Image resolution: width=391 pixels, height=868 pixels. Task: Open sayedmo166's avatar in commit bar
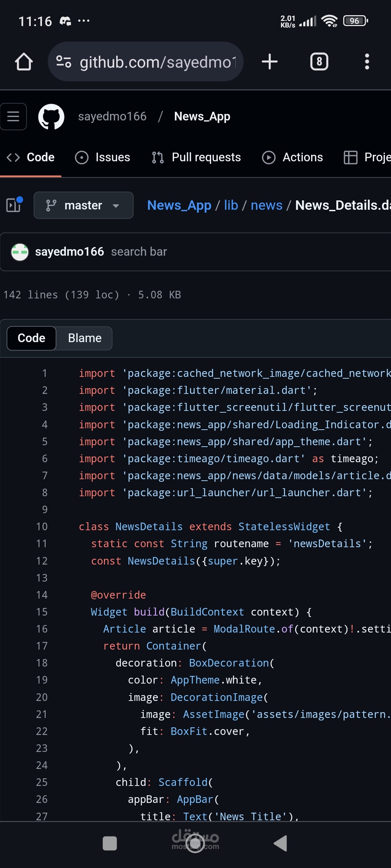pos(20,252)
